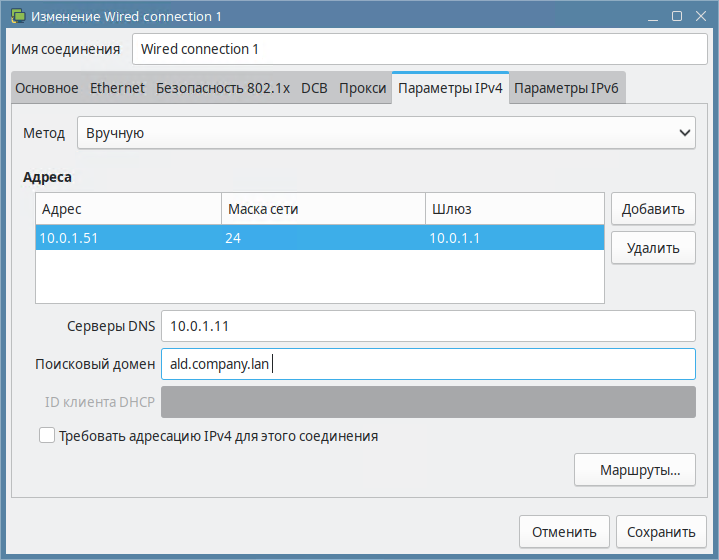Minimize the Wired connection 1 window

coord(653,17)
